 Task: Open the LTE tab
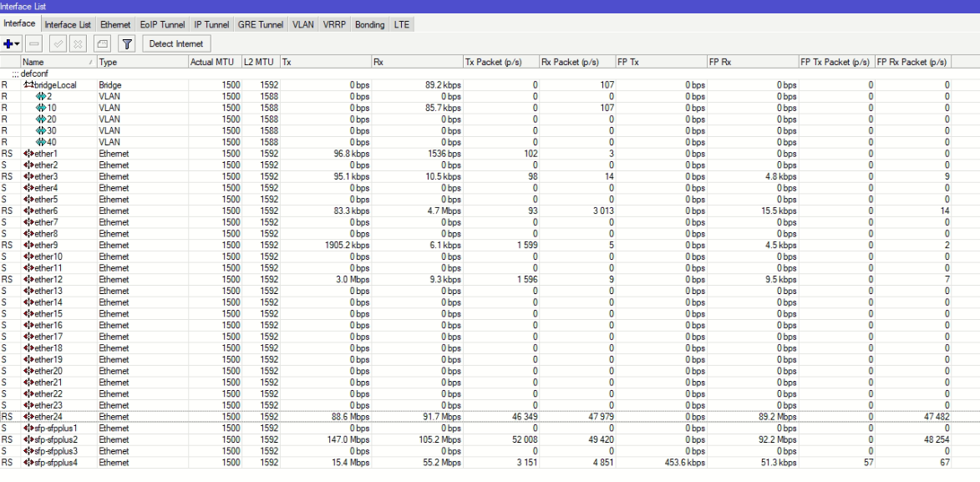tap(401, 24)
